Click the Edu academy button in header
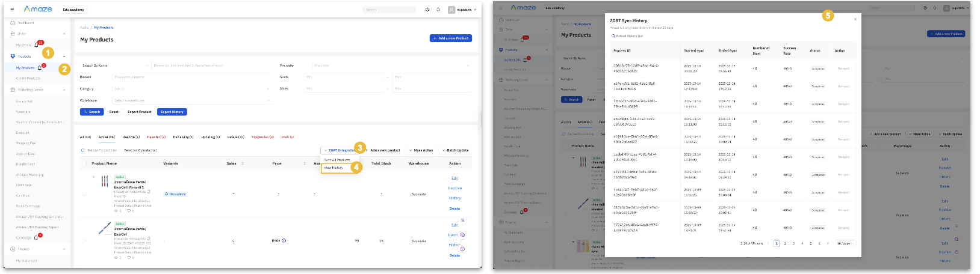This screenshot has width=980, height=274. tap(73, 10)
